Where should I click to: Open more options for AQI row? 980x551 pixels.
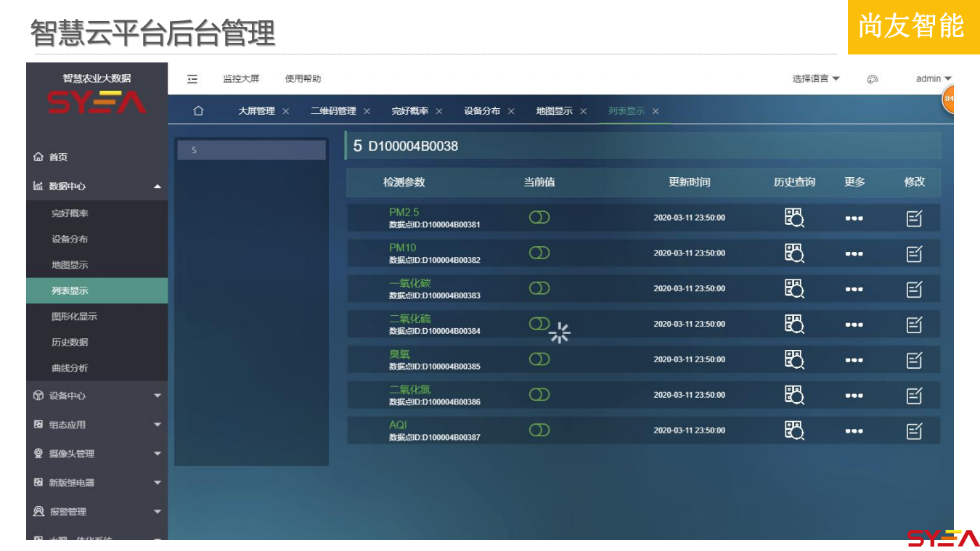[x=854, y=431]
